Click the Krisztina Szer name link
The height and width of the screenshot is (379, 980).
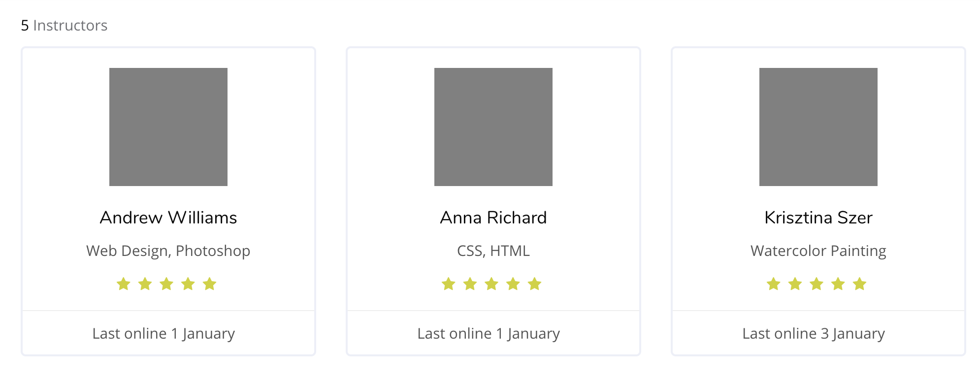click(818, 218)
